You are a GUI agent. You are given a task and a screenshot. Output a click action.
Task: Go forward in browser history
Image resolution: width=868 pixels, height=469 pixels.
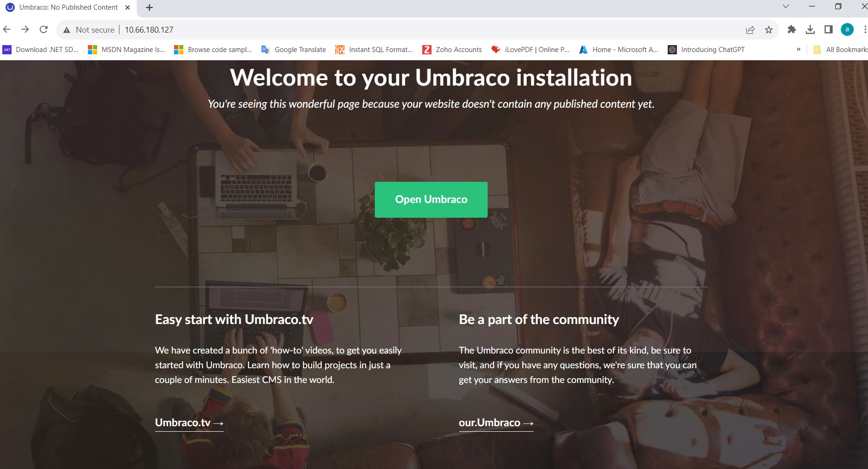tap(25, 29)
